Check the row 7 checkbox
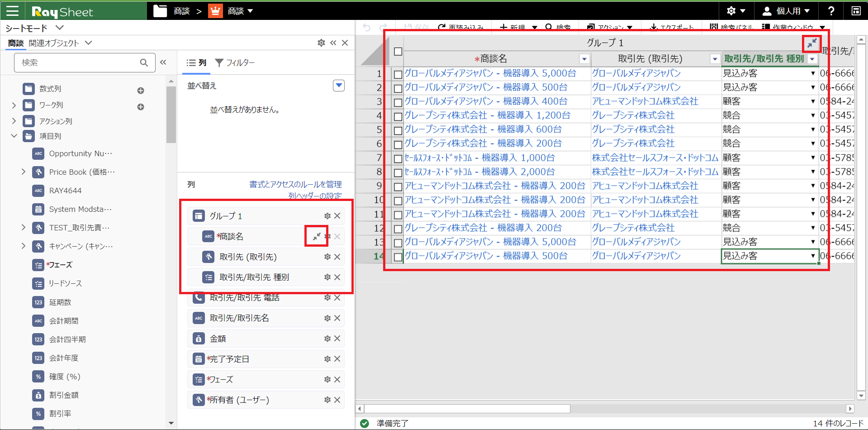 (398, 158)
